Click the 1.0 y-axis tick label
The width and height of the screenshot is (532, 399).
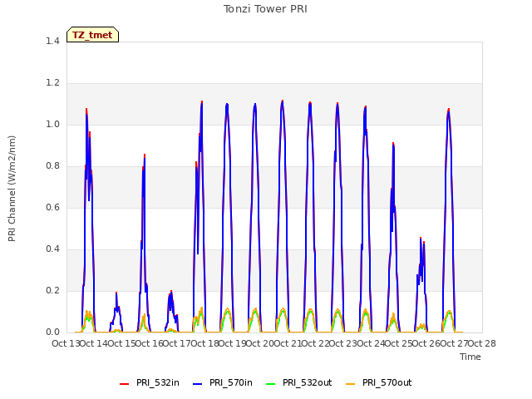click(x=52, y=124)
